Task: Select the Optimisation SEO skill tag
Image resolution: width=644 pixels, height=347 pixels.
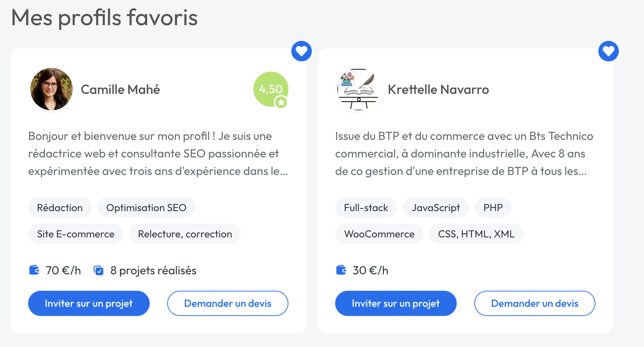Action: tap(146, 207)
